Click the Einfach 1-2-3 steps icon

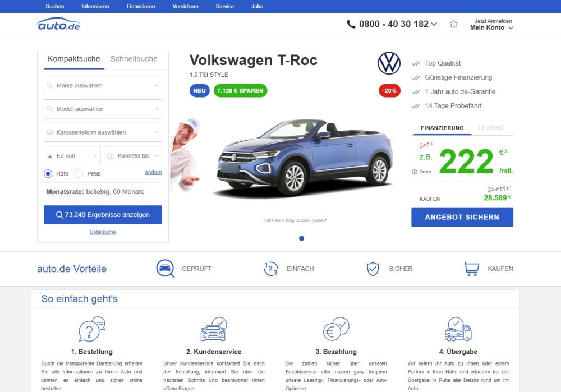pyautogui.click(x=271, y=269)
